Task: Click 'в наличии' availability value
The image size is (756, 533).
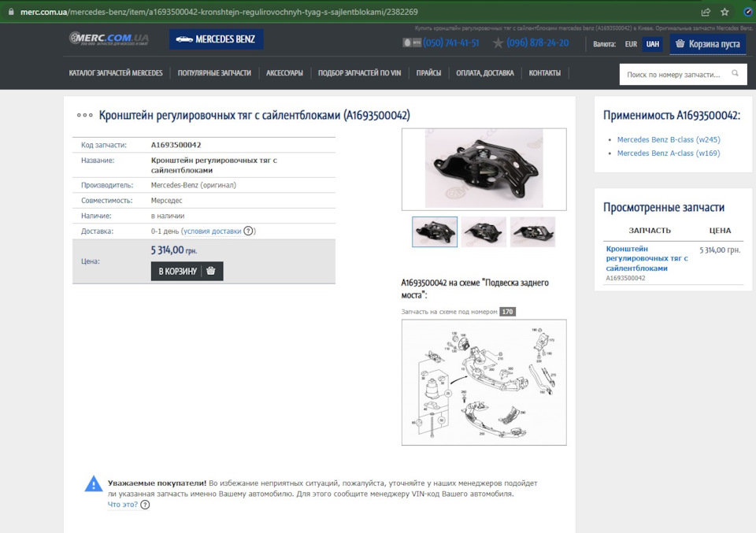Action: (167, 216)
